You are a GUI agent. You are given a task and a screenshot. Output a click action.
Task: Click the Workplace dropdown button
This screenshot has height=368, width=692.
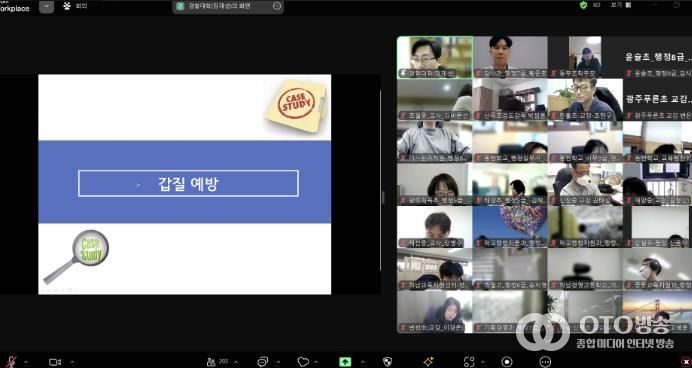(x=46, y=7)
